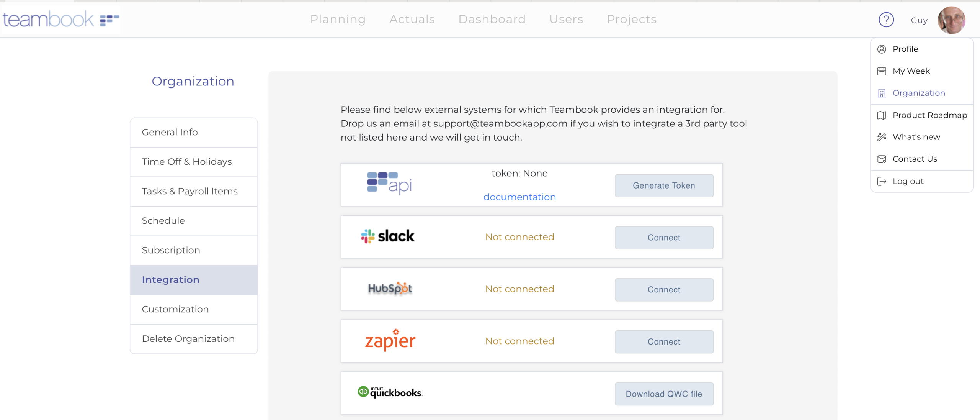Generate an API token
The width and height of the screenshot is (980, 420).
[x=664, y=185]
